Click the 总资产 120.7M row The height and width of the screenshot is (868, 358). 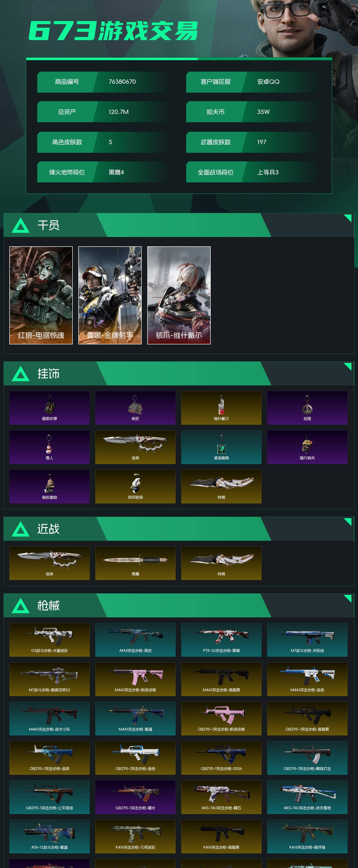coord(103,112)
